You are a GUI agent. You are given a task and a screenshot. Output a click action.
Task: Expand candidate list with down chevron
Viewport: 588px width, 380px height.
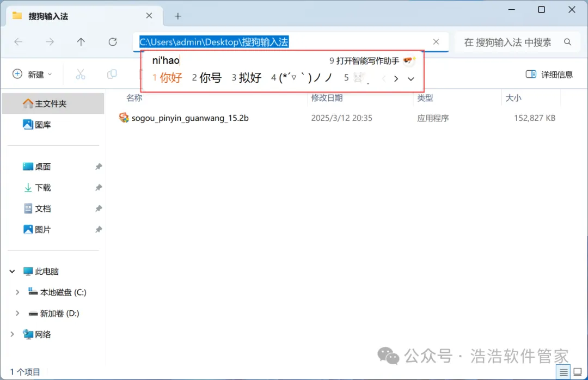[411, 79]
